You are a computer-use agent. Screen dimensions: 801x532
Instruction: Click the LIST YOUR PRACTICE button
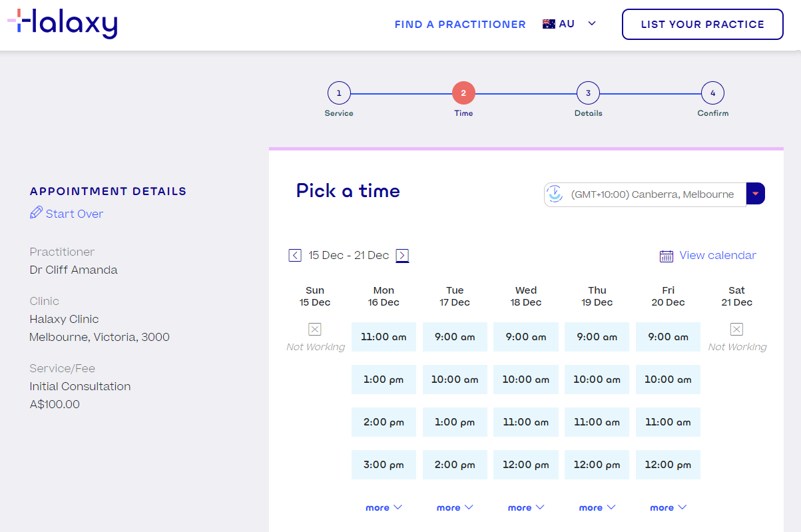[702, 24]
